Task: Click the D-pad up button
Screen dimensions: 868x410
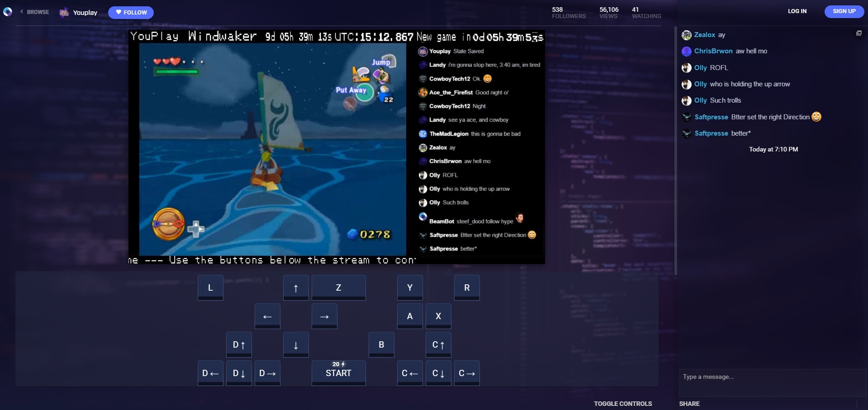Action: click(239, 344)
